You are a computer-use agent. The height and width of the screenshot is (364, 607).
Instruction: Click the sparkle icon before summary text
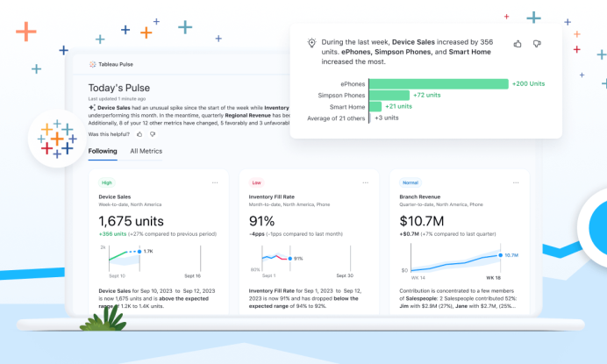[92, 108]
